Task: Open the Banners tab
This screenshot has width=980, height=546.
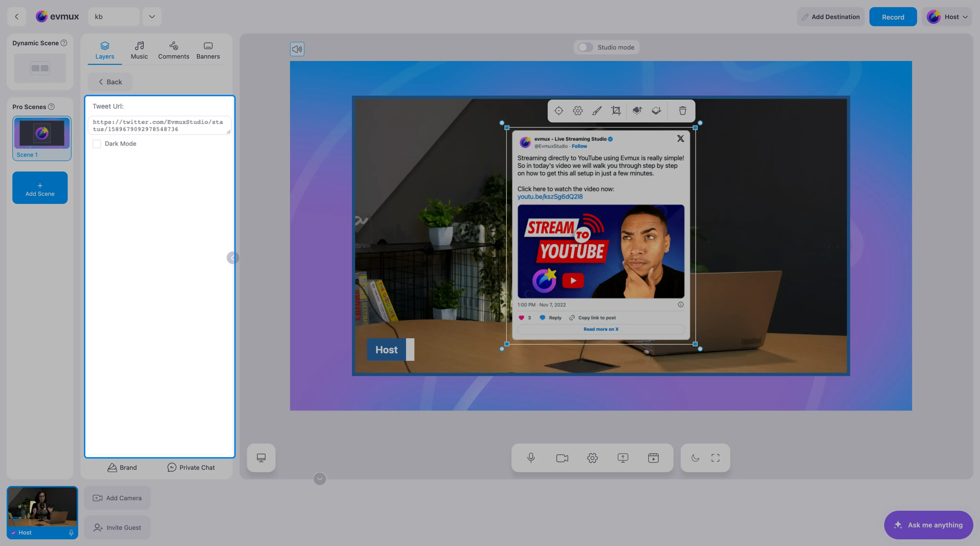Action: pyautogui.click(x=208, y=51)
